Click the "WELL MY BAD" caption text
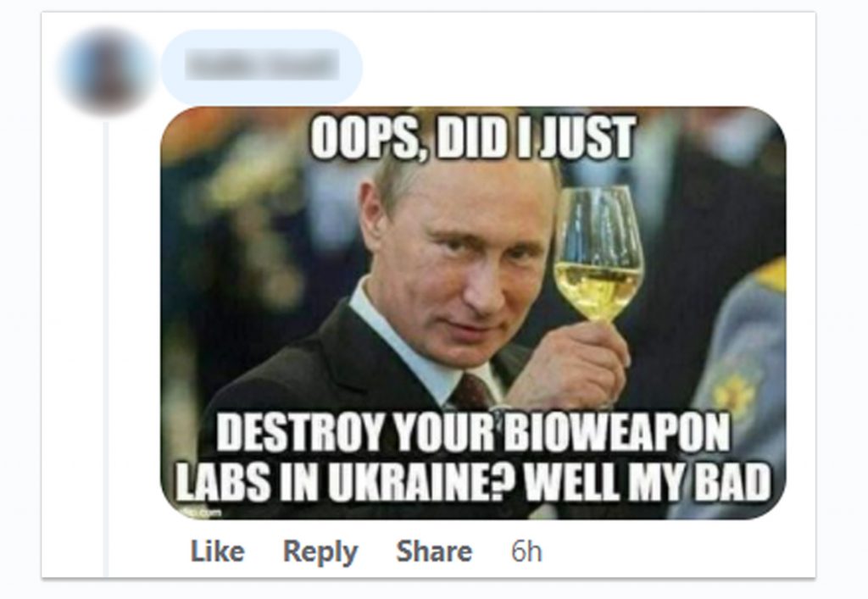This screenshot has height=599, width=868. [x=647, y=480]
